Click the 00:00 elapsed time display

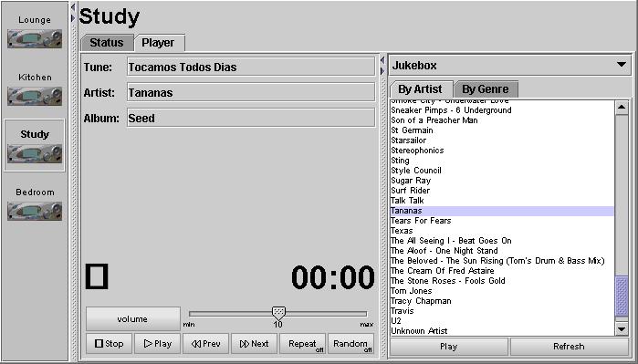pyautogui.click(x=333, y=277)
